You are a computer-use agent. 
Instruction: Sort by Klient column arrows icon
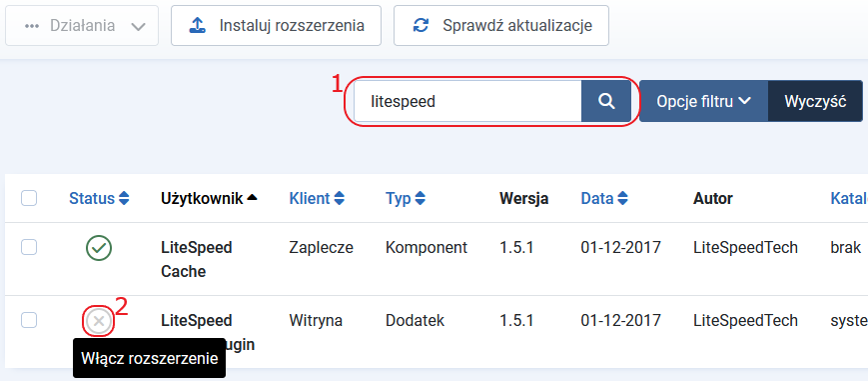pos(340,199)
